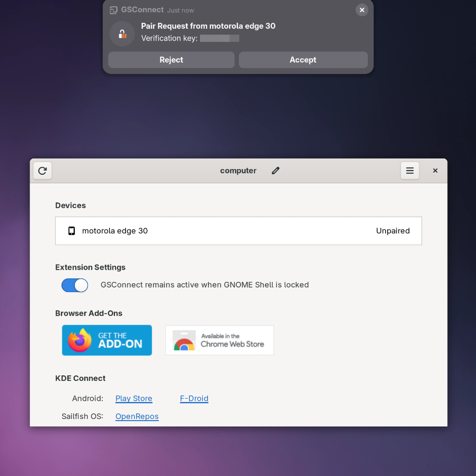Open the Chrome Web Store badge
The image size is (476, 476).
coord(219,340)
